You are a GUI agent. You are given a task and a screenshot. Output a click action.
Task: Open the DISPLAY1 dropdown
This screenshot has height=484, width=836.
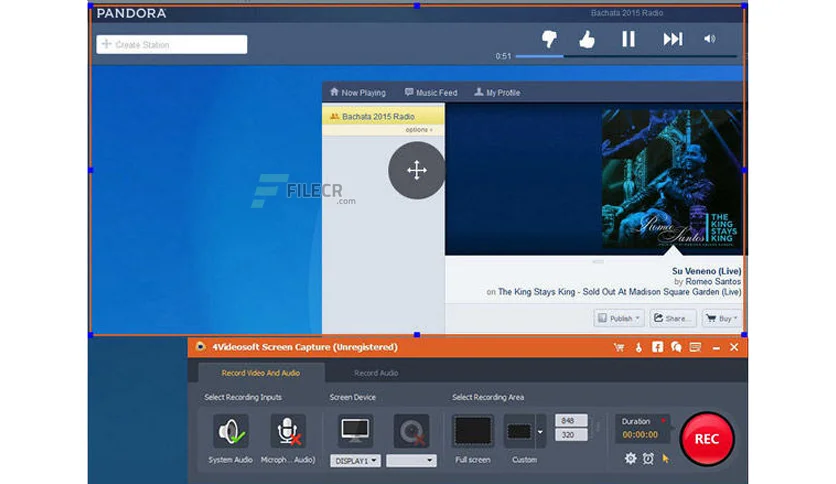[x=355, y=461]
